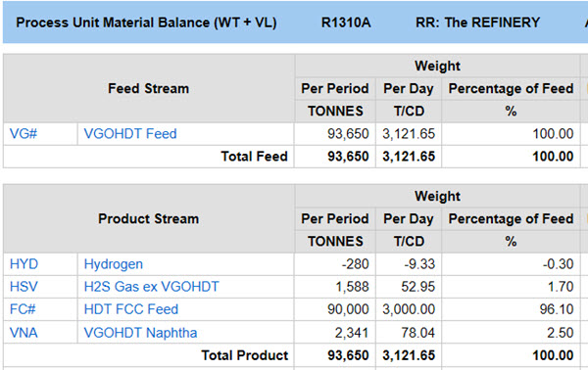Open the H2S Gas ex VGOHDT link
This screenshot has width=588, height=370.
tap(151, 287)
